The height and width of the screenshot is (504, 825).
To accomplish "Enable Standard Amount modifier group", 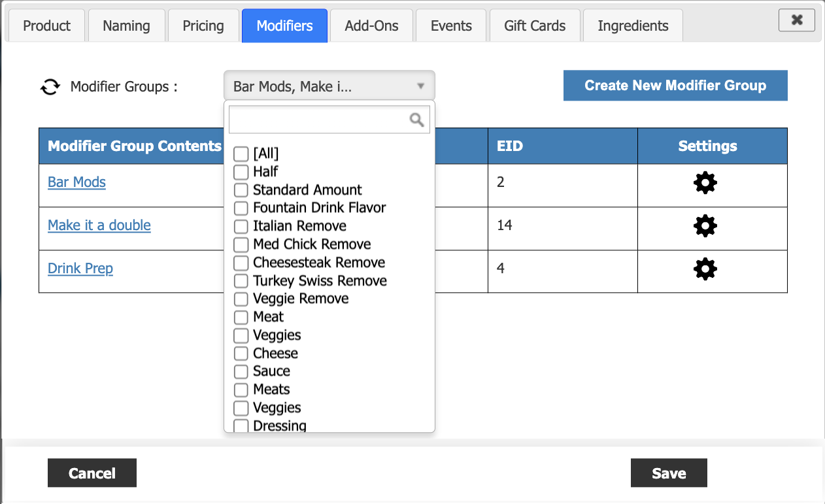I will coord(241,190).
